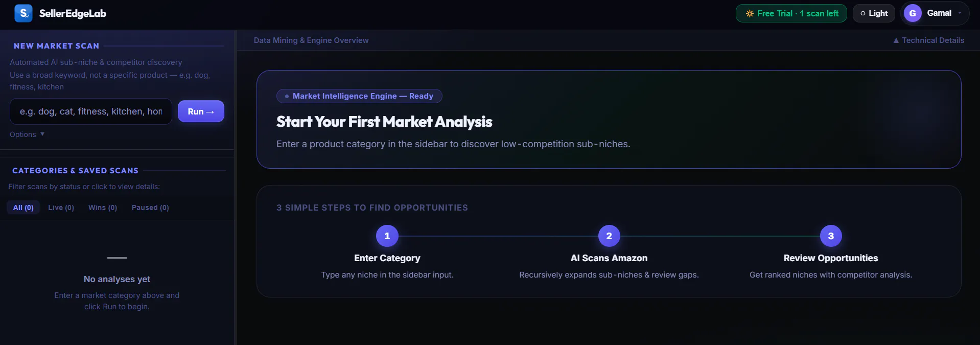
Task: Toggle the Light theme switch
Action: [x=874, y=13]
